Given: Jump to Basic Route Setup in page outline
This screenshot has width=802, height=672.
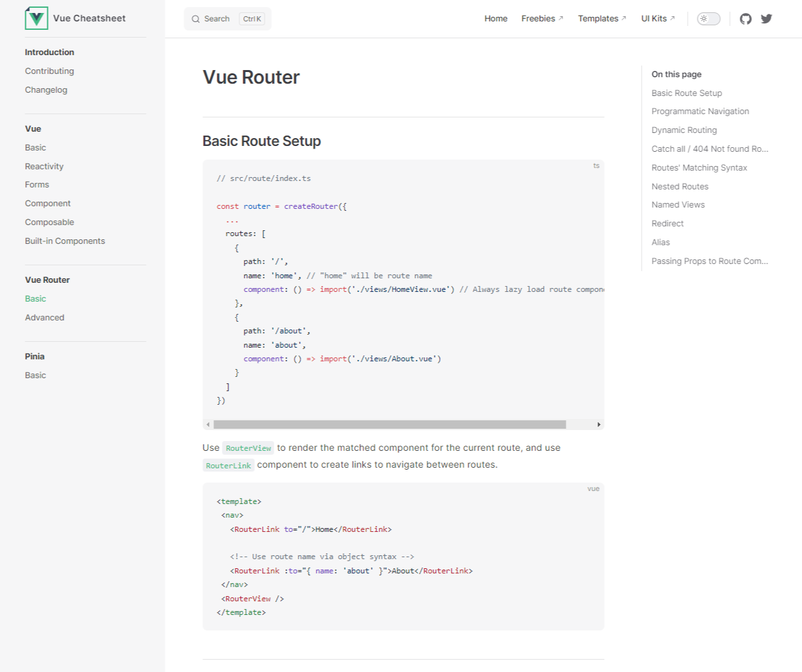Looking at the screenshot, I should click(687, 93).
